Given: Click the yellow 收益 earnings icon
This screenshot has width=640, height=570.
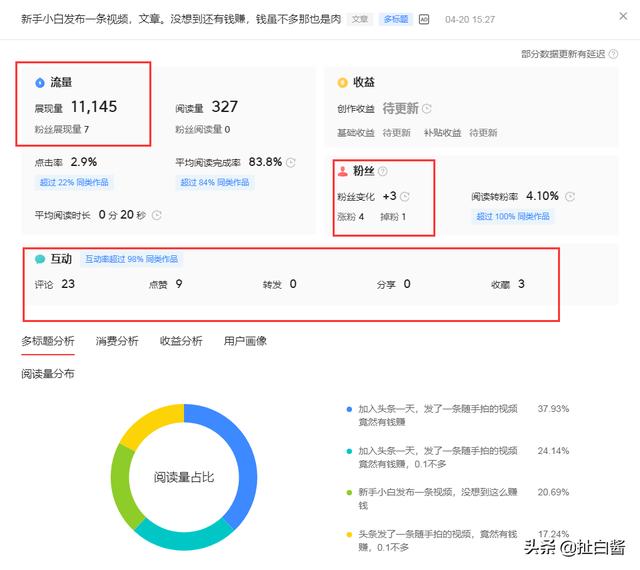Looking at the screenshot, I should [342, 82].
